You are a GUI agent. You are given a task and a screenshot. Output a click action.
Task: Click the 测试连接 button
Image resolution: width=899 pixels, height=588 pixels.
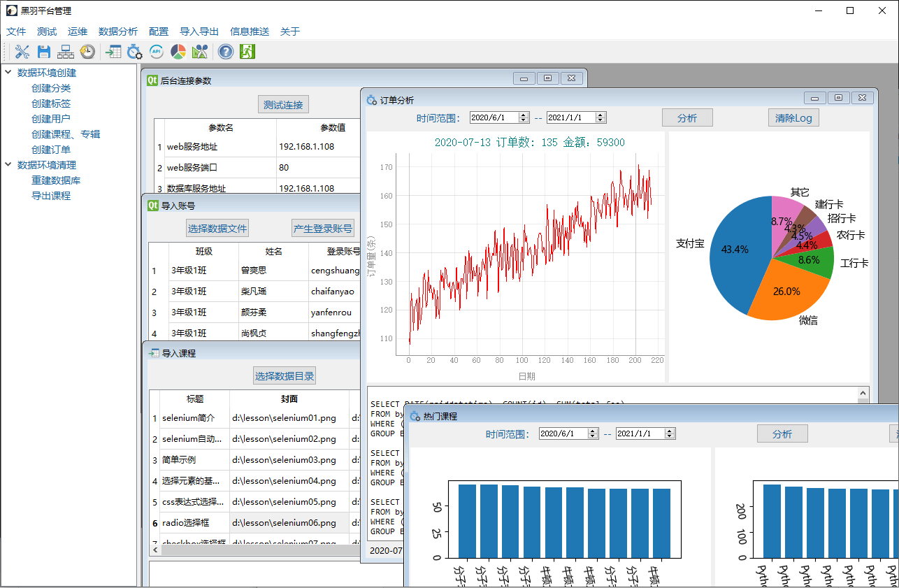pyautogui.click(x=283, y=105)
